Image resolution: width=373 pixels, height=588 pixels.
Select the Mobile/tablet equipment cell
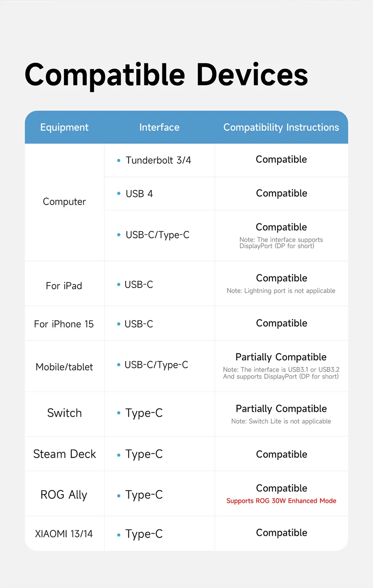click(x=64, y=367)
